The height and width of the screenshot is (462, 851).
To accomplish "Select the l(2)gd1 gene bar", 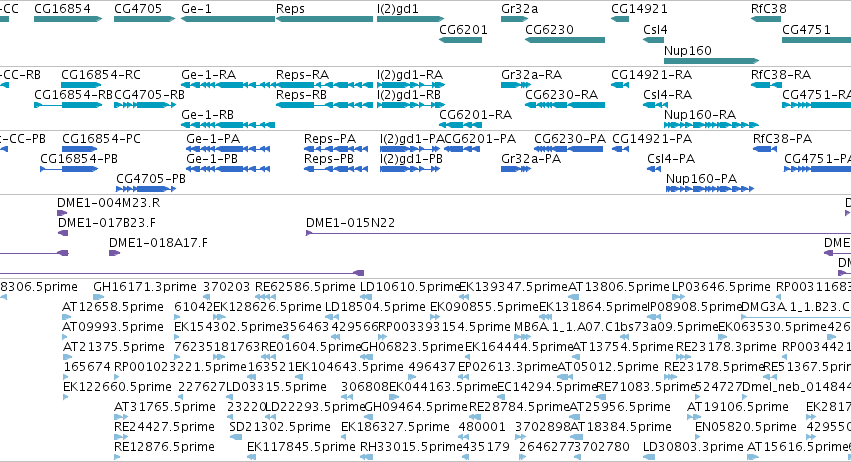I will coord(410,19).
